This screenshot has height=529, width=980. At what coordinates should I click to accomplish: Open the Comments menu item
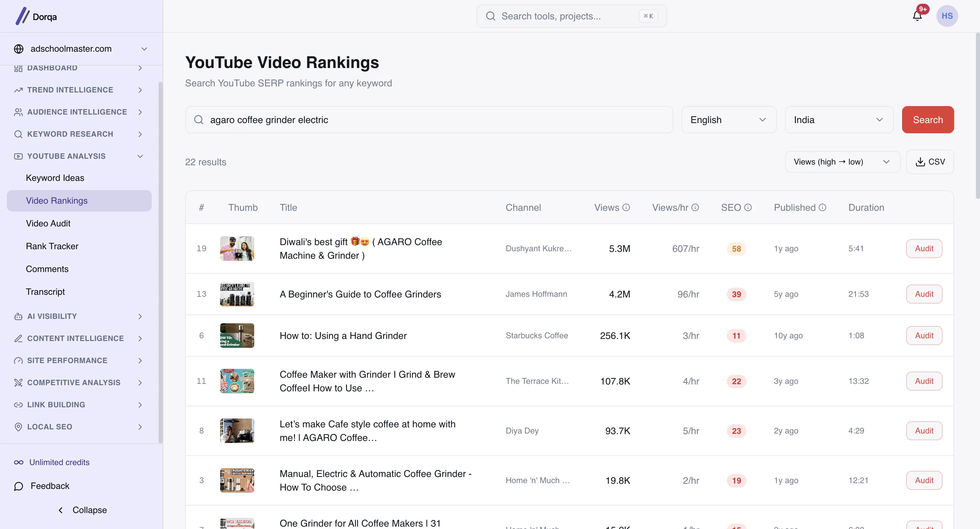pyautogui.click(x=79, y=269)
